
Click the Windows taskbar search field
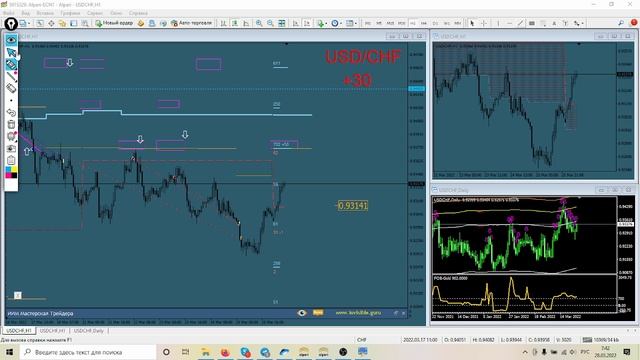[88, 352]
